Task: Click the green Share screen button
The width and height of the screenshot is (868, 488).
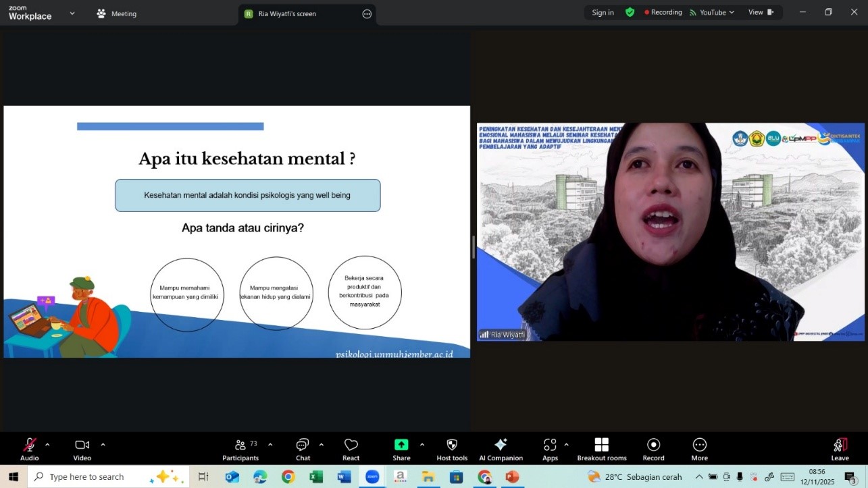Action: click(x=401, y=445)
